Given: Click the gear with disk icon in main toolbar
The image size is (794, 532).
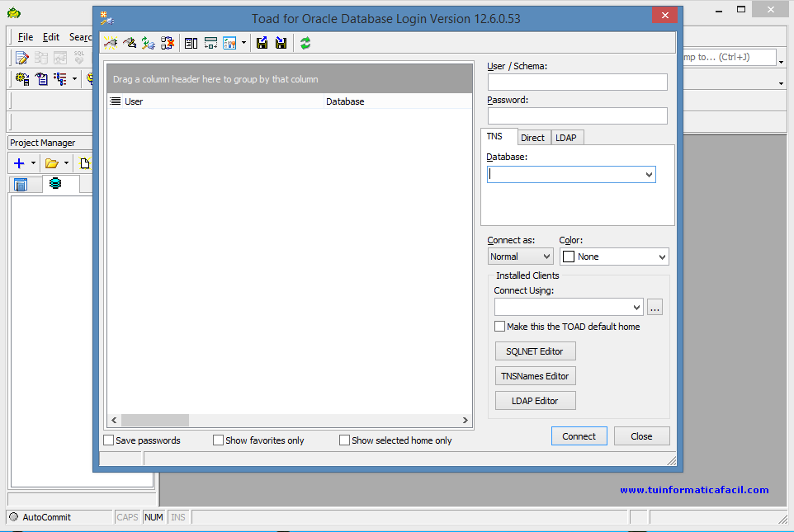Looking at the screenshot, I should (22, 79).
